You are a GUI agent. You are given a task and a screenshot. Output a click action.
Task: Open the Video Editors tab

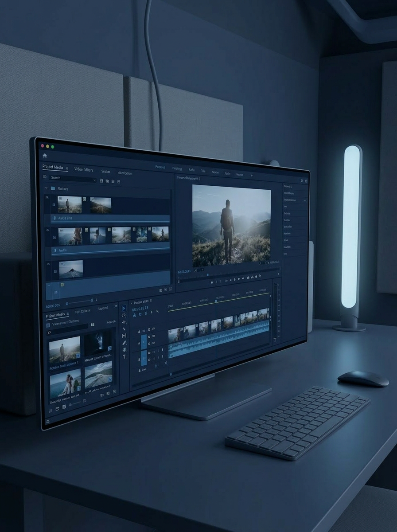tap(84, 169)
